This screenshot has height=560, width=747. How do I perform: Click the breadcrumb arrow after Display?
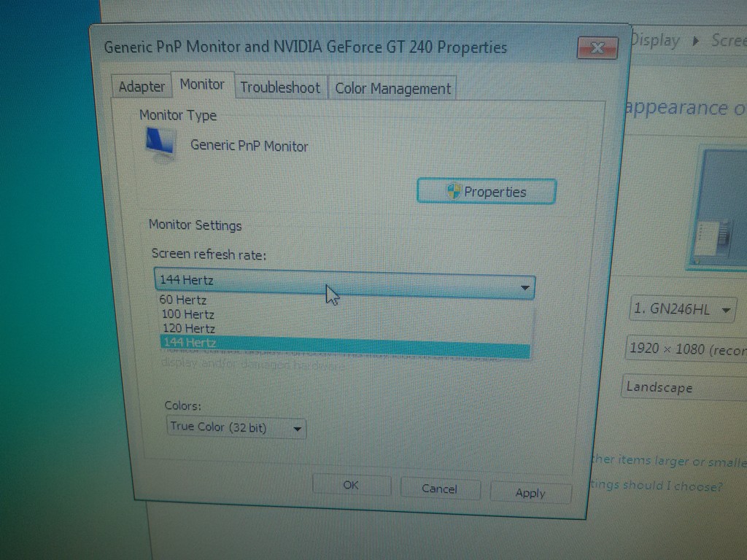(696, 41)
